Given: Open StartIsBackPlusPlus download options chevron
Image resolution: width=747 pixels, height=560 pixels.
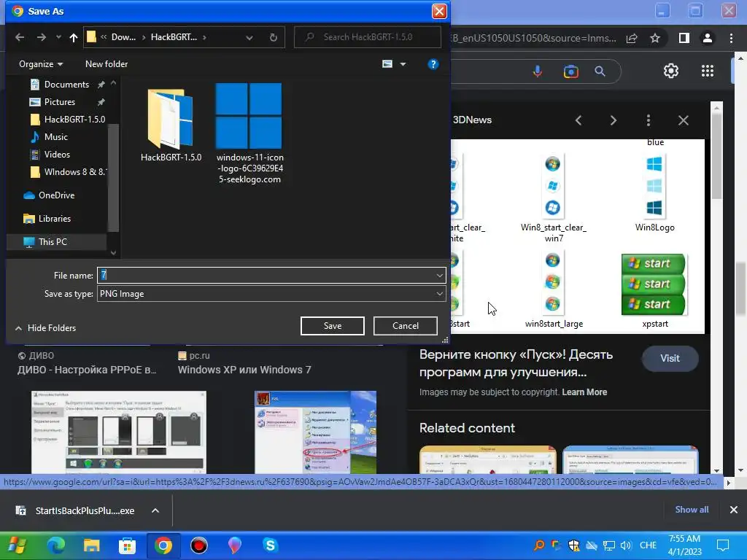Looking at the screenshot, I should [155, 510].
